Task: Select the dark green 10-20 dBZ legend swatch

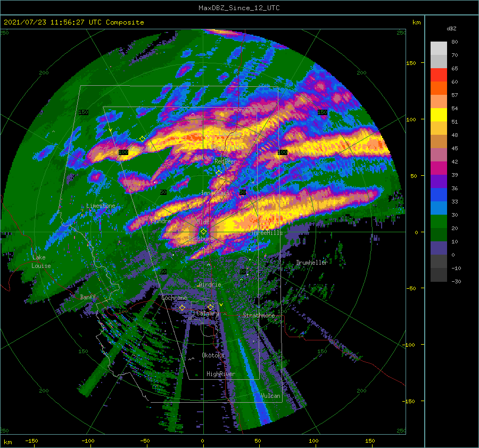Action: [x=439, y=235]
